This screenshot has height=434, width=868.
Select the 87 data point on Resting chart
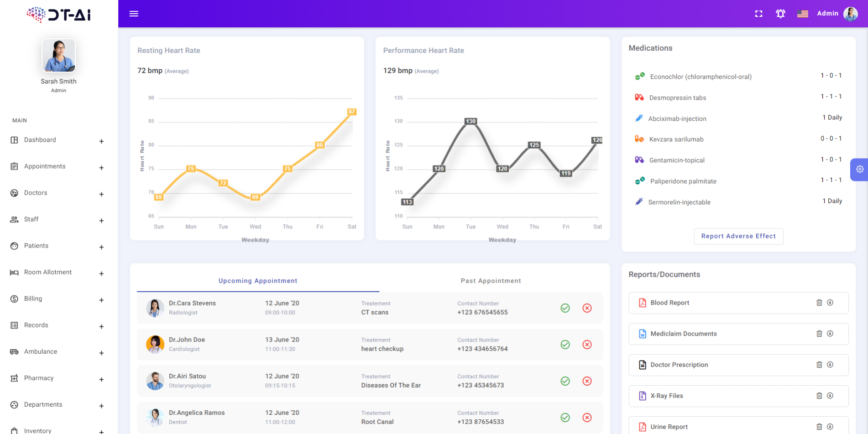click(x=351, y=112)
